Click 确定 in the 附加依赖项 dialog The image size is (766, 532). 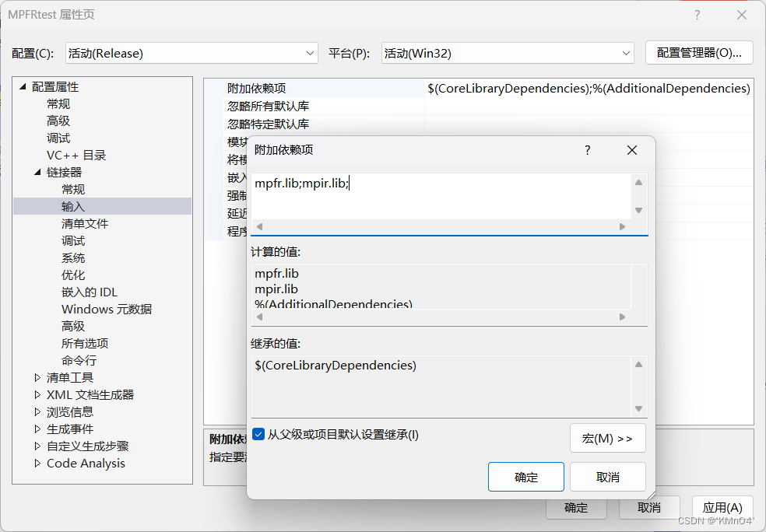click(525, 476)
